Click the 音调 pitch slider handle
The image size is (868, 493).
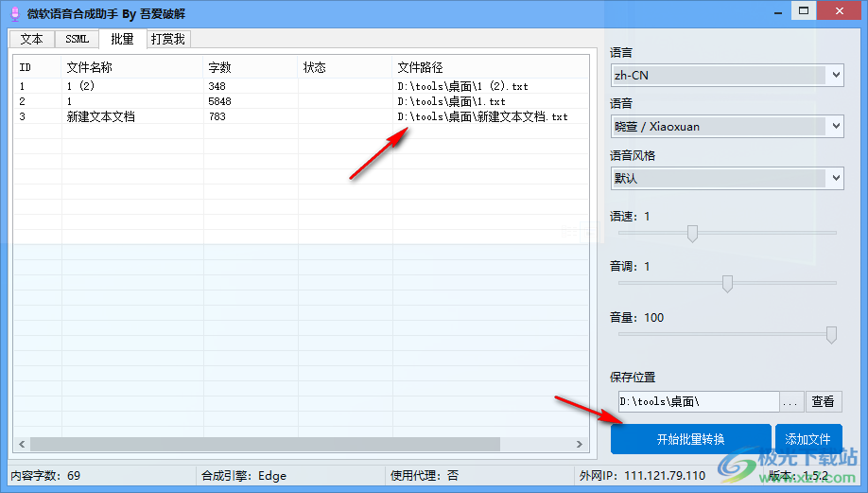(x=727, y=284)
